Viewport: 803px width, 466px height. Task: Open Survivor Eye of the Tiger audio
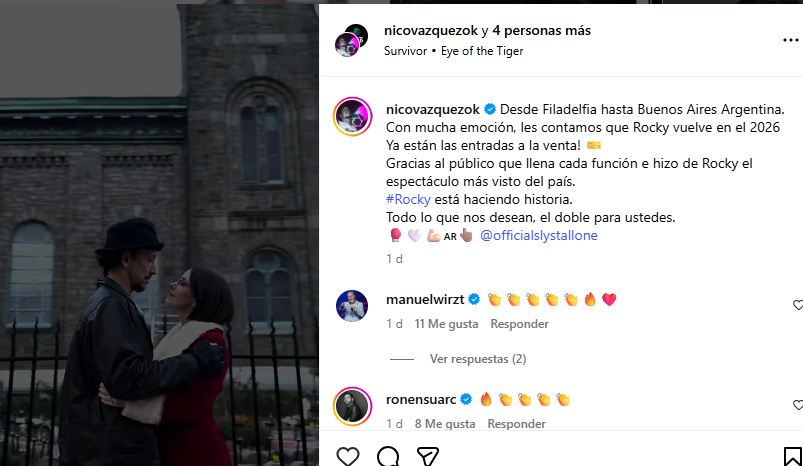[x=453, y=51]
